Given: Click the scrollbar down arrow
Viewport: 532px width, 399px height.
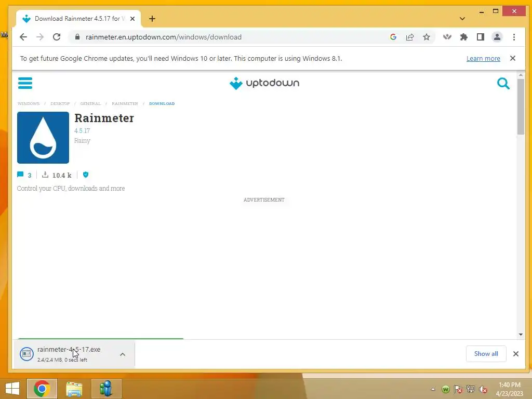Looking at the screenshot, I should [x=521, y=335].
